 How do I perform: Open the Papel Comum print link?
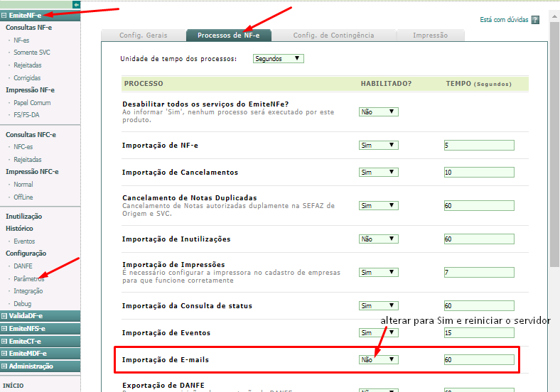coord(32,103)
